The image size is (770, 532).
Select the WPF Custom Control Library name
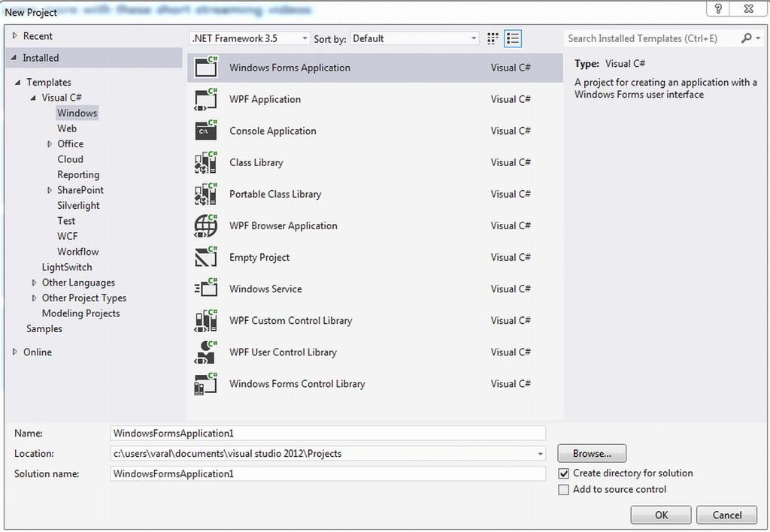[291, 321]
